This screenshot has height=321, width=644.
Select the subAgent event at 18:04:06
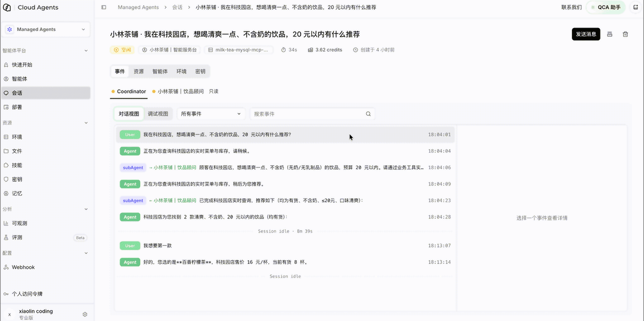click(286, 168)
